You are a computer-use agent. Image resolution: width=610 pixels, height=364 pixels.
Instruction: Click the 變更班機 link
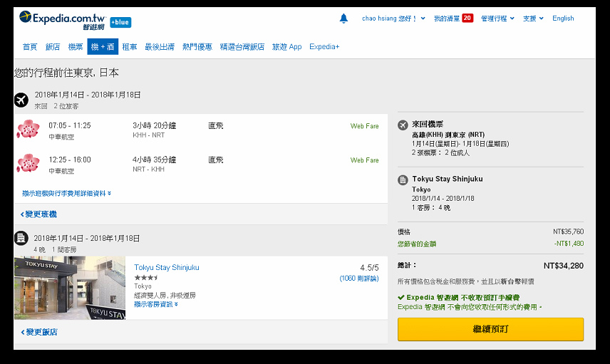[40, 214]
